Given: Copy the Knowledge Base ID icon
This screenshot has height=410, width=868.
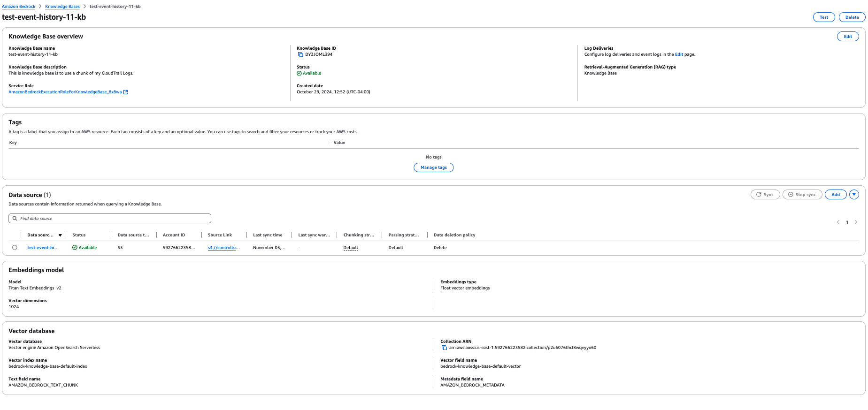Looking at the screenshot, I should tap(300, 54).
